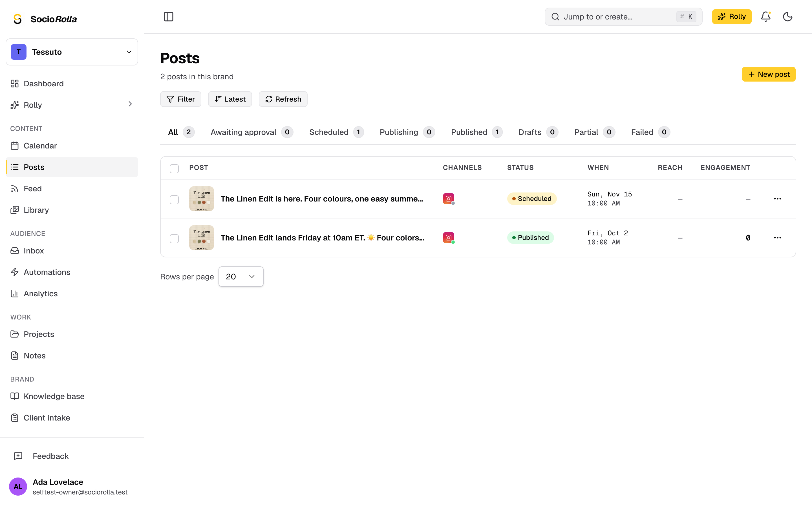Toggle the sidebar panel icon
Image resolution: width=812 pixels, height=508 pixels.
[x=168, y=16]
